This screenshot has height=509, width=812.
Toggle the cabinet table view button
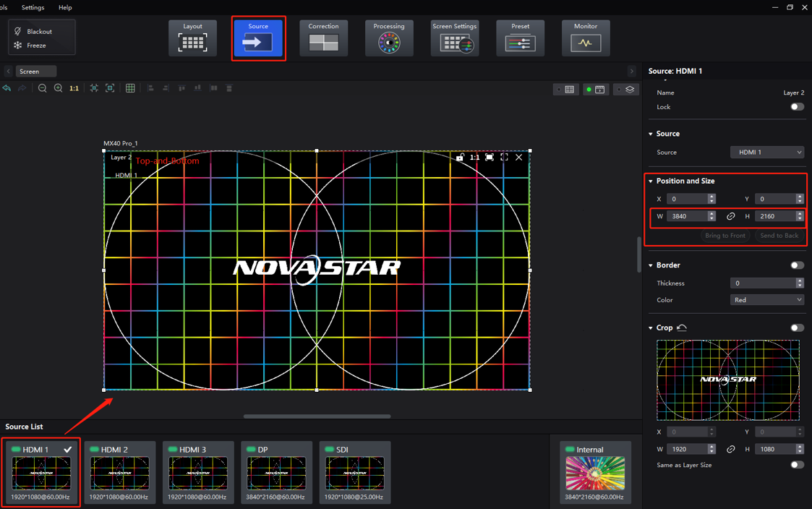565,90
